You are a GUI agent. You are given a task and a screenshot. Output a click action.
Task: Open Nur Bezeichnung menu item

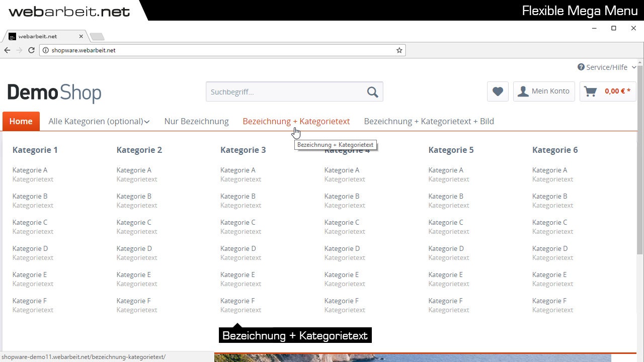coord(196,121)
